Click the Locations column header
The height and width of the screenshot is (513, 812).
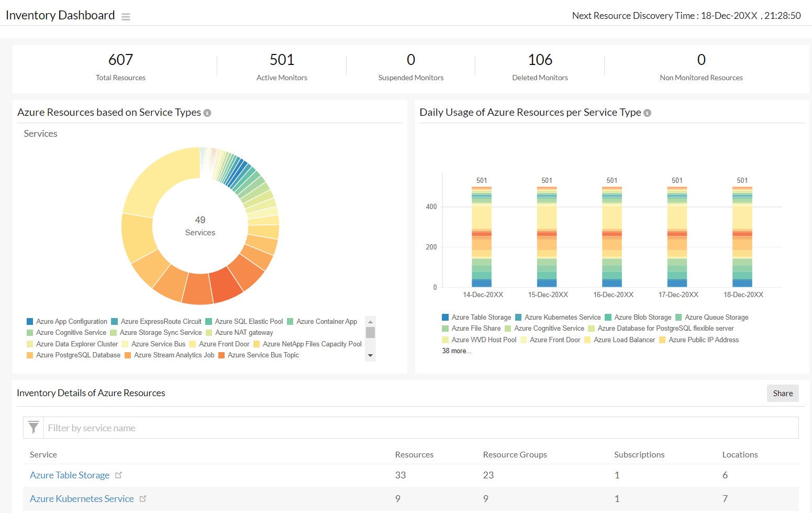click(740, 455)
